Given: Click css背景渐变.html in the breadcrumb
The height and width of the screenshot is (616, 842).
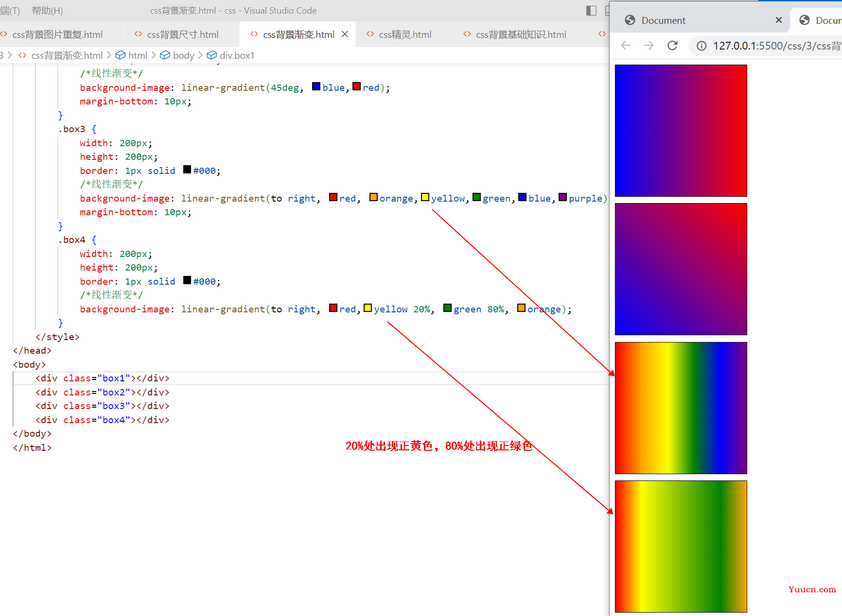Looking at the screenshot, I should coord(67,55).
